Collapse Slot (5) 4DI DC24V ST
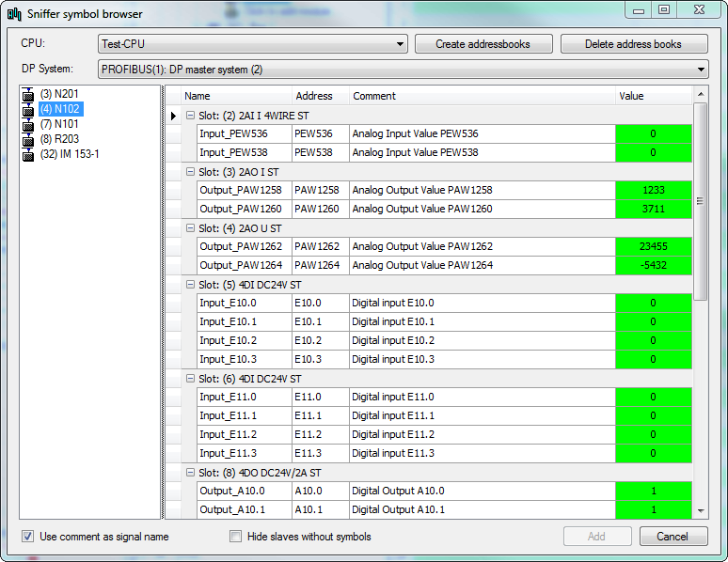Viewport: 728px width, 562px height. 190,285
